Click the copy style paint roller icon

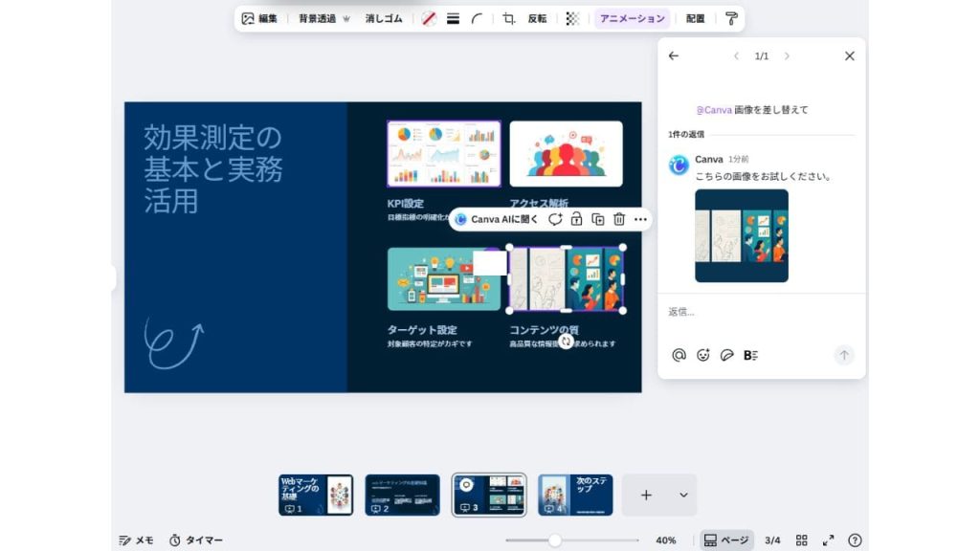731,18
